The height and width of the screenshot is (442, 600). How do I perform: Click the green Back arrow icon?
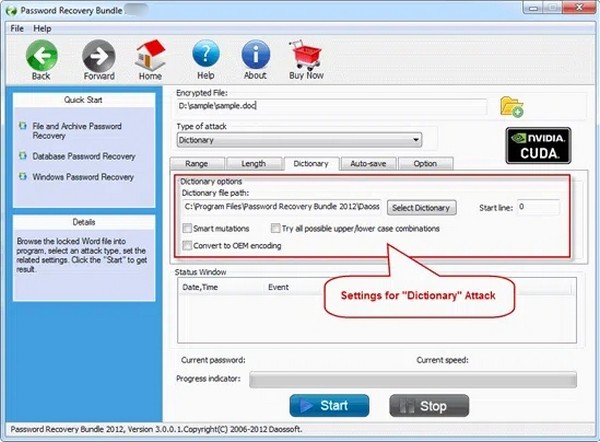click(41, 56)
